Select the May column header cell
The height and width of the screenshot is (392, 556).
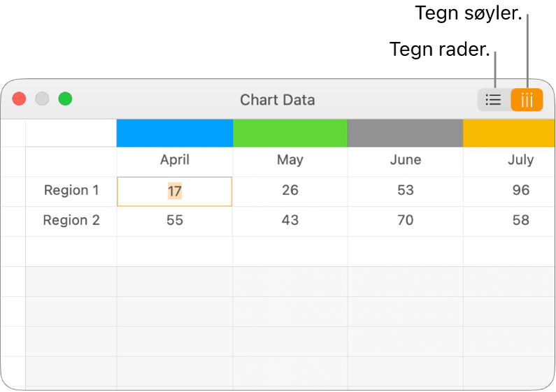click(x=290, y=160)
